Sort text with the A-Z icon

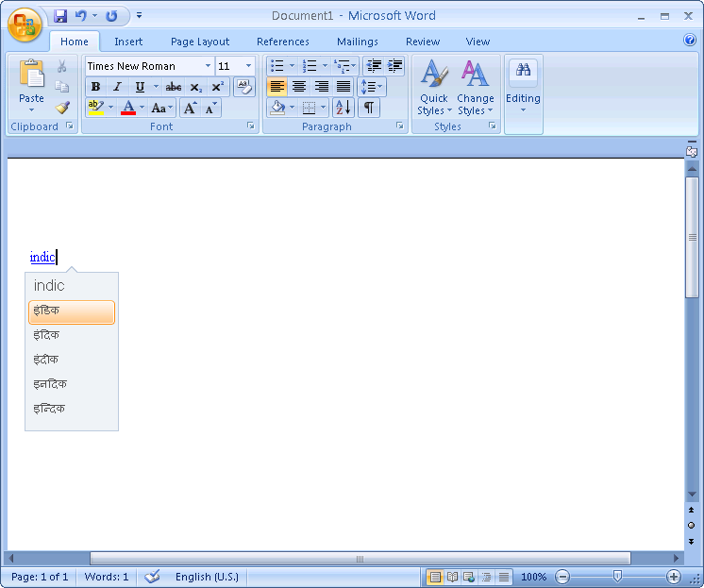344,108
